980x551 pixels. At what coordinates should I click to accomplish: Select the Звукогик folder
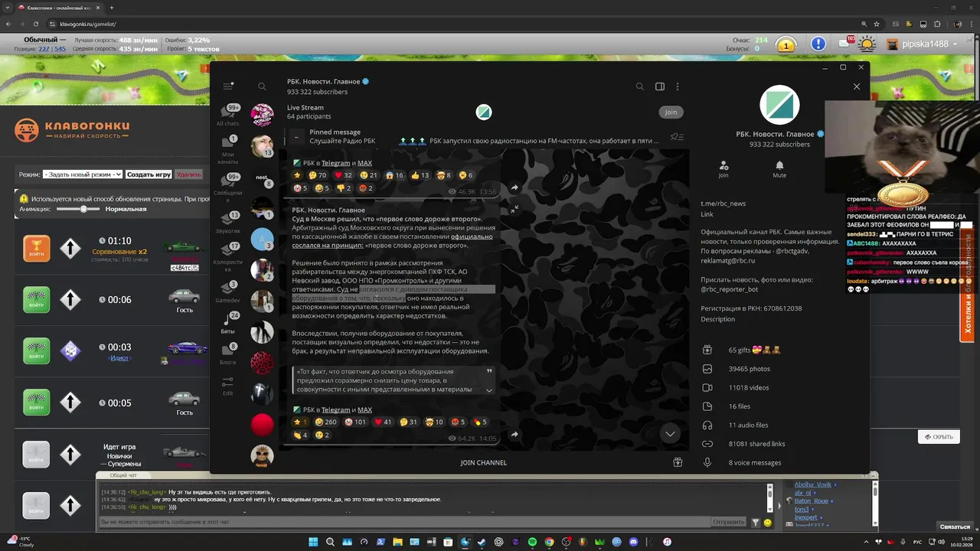[228, 223]
